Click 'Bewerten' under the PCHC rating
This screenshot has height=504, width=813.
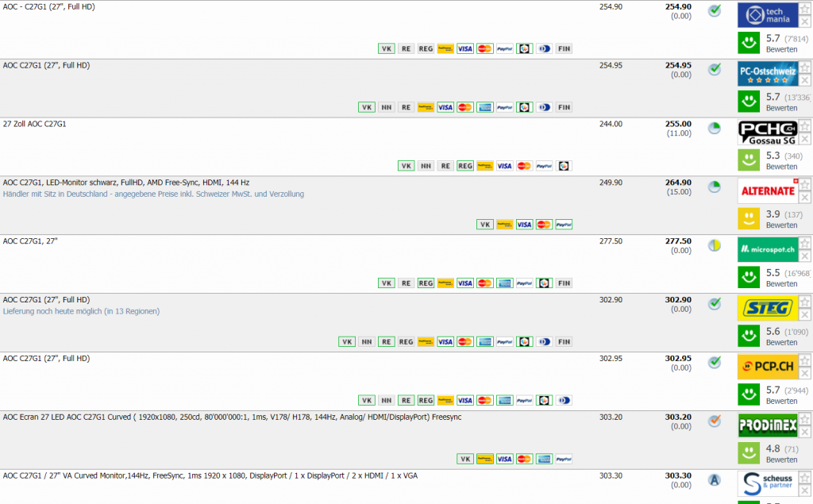click(781, 167)
